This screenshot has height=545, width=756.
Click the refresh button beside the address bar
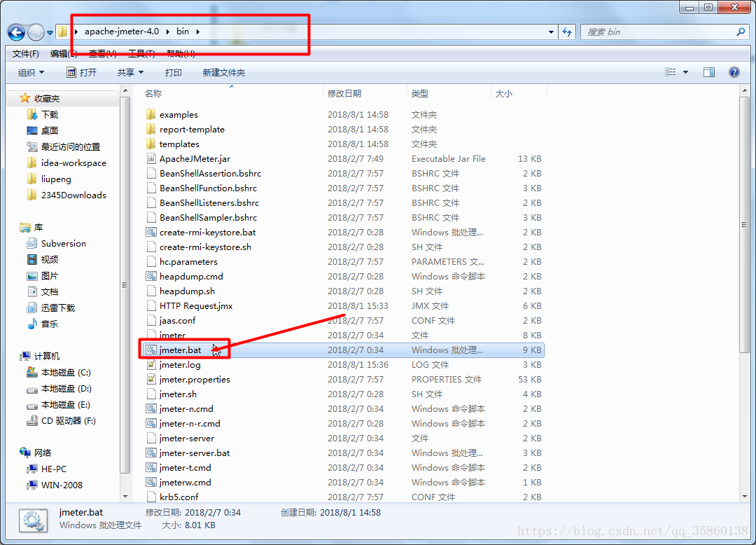[567, 32]
